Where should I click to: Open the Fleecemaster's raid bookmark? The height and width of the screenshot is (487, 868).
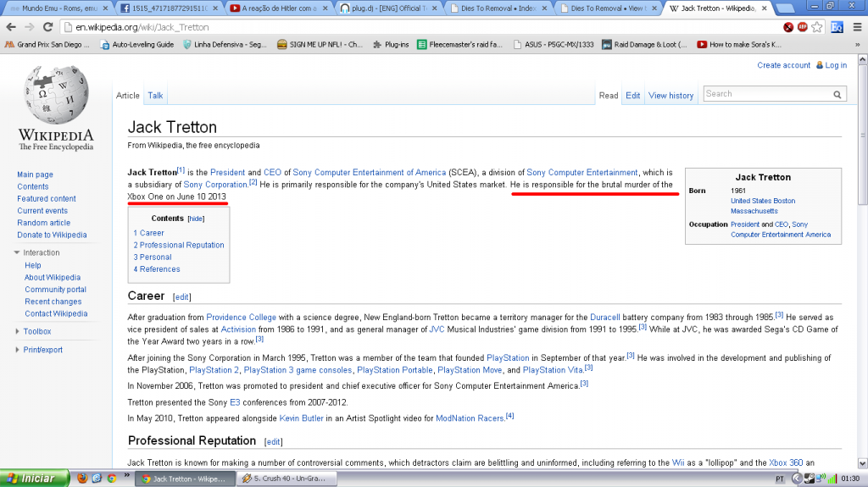pyautogui.click(x=460, y=44)
